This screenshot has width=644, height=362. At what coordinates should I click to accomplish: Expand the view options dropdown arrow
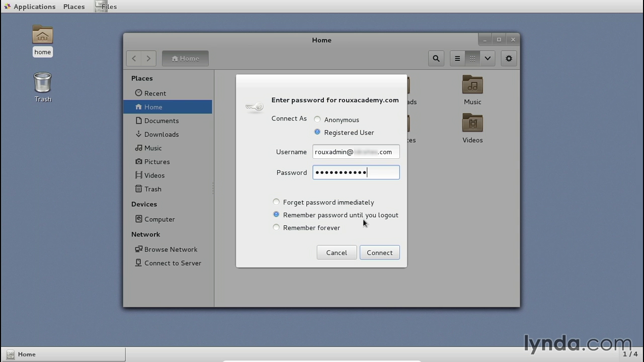click(488, 58)
